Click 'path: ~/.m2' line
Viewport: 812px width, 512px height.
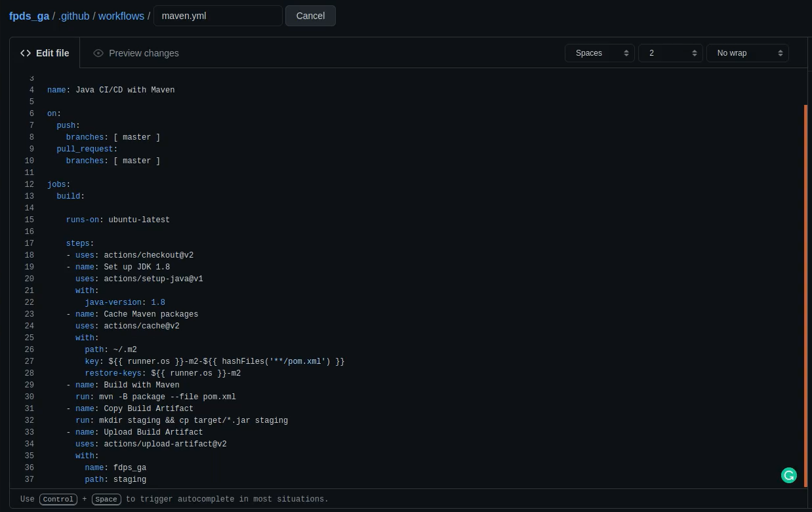tap(111, 349)
